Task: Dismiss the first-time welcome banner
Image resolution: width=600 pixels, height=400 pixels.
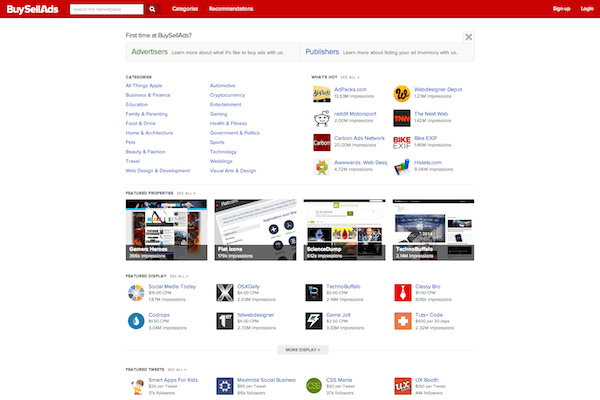Action: (x=468, y=37)
